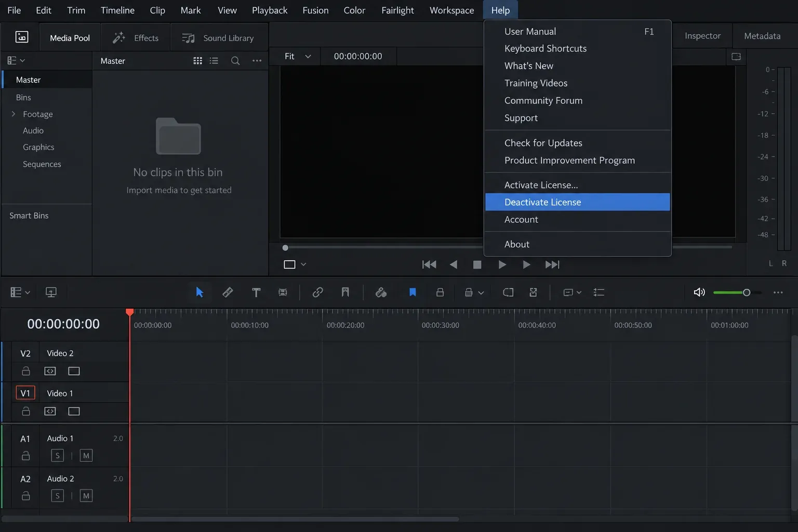Screen dimensions: 798x532
Task: Select the Blade razor tool
Action: click(228, 292)
